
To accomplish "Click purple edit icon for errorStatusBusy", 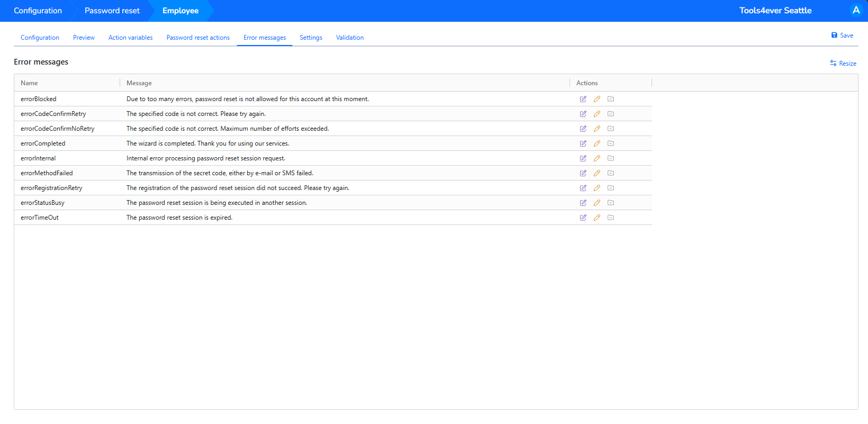I will (x=583, y=203).
